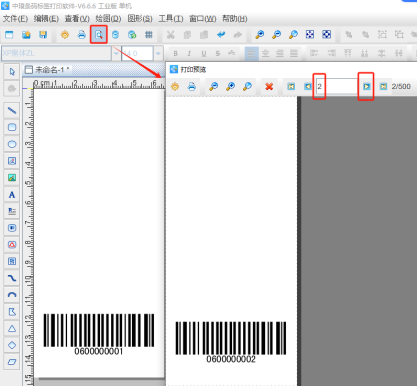Create a new document from main toolbar
This screenshot has height=387, width=418.
tap(9, 34)
